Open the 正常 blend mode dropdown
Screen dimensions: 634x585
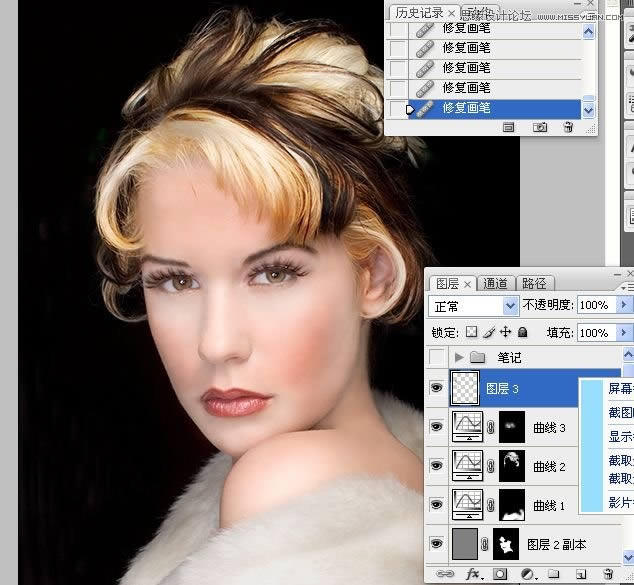pos(473,305)
